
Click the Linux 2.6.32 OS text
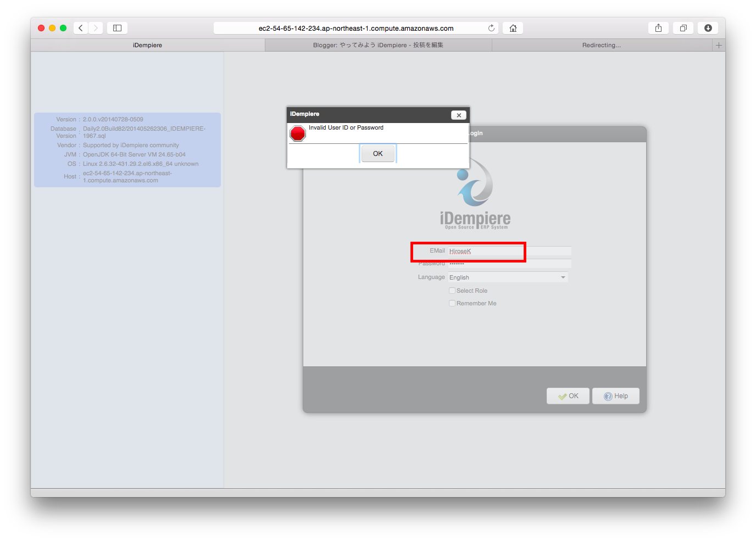[141, 164]
